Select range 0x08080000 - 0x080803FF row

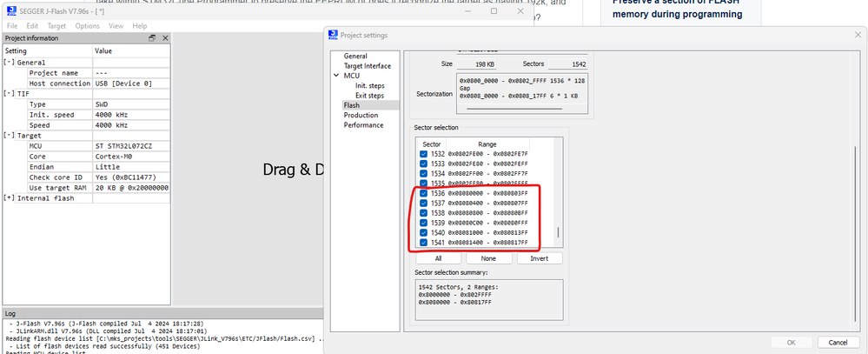487,193
